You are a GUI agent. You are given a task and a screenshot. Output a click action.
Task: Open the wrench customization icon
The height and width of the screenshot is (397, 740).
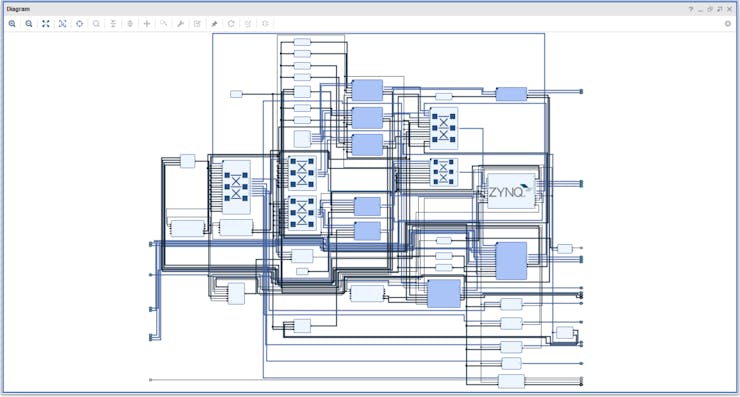coord(180,24)
